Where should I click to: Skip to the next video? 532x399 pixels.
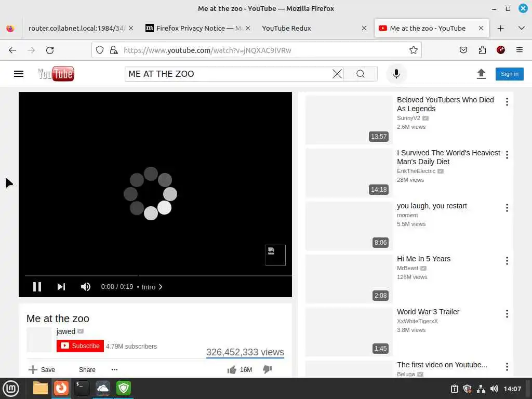(x=61, y=287)
